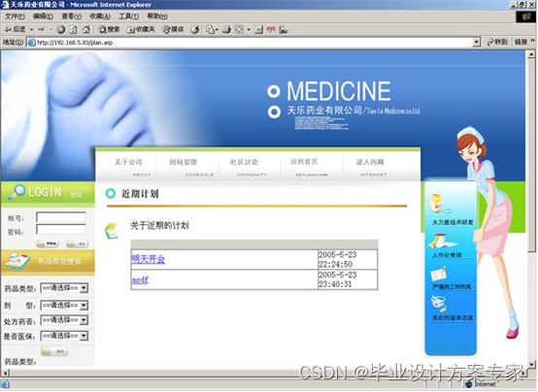Click the 良好的服务态度 sidebar icon
Viewport: 538px width, 392px height.
pos(439,305)
